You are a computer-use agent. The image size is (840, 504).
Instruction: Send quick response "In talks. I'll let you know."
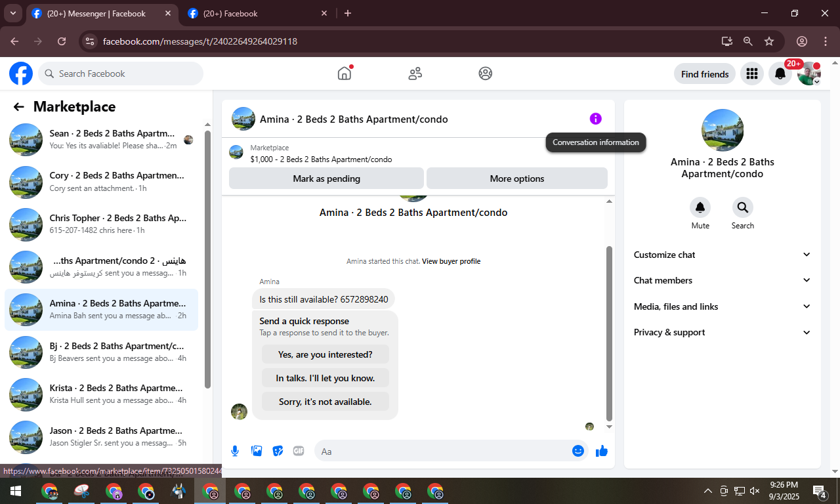pos(325,378)
